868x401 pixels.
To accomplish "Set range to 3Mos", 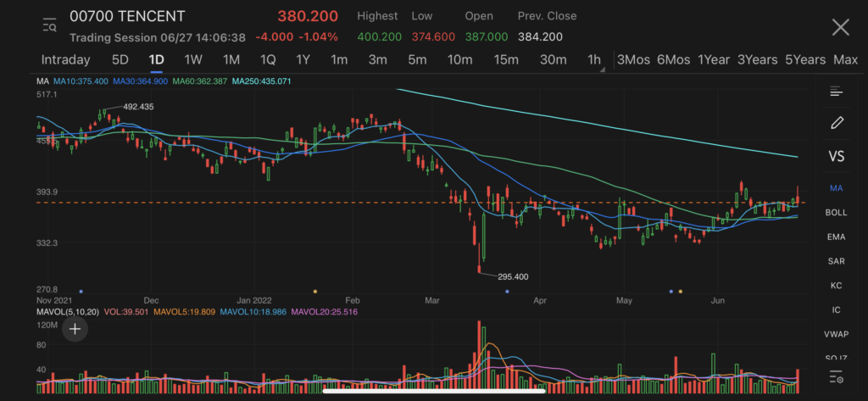I will [x=633, y=59].
